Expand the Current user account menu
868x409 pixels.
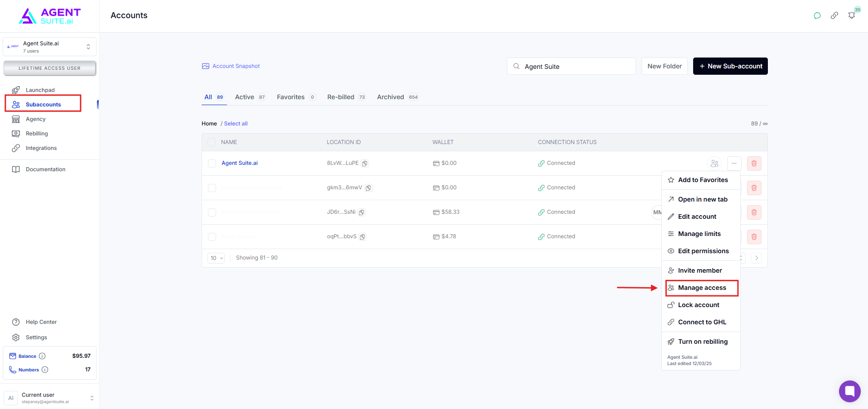[x=50, y=398]
